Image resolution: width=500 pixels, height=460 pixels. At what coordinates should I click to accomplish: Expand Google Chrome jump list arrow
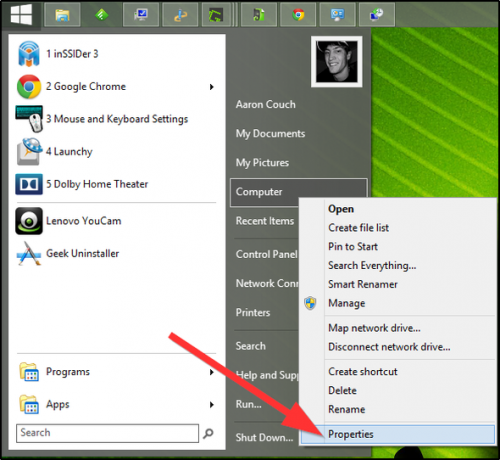(x=212, y=87)
